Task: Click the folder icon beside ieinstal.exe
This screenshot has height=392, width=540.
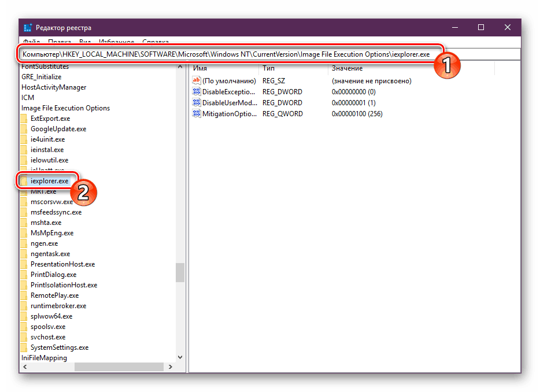Action: [24, 150]
